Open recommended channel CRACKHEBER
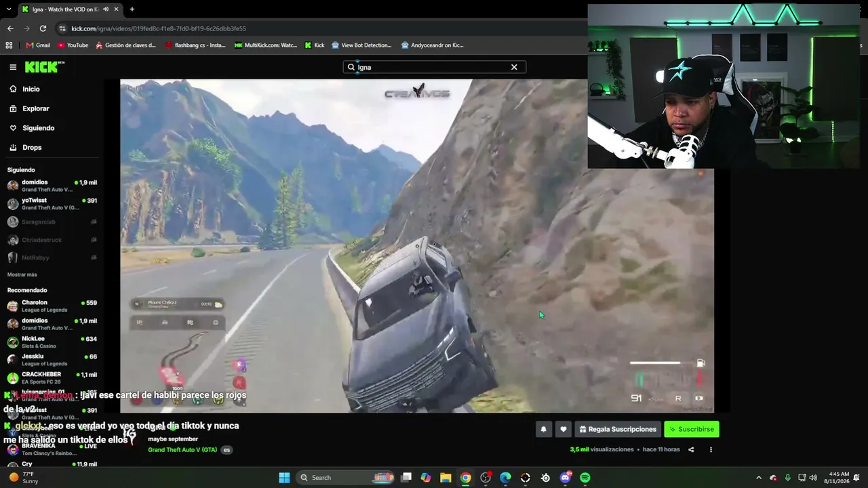This screenshot has width=868, height=488. tap(53, 378)
